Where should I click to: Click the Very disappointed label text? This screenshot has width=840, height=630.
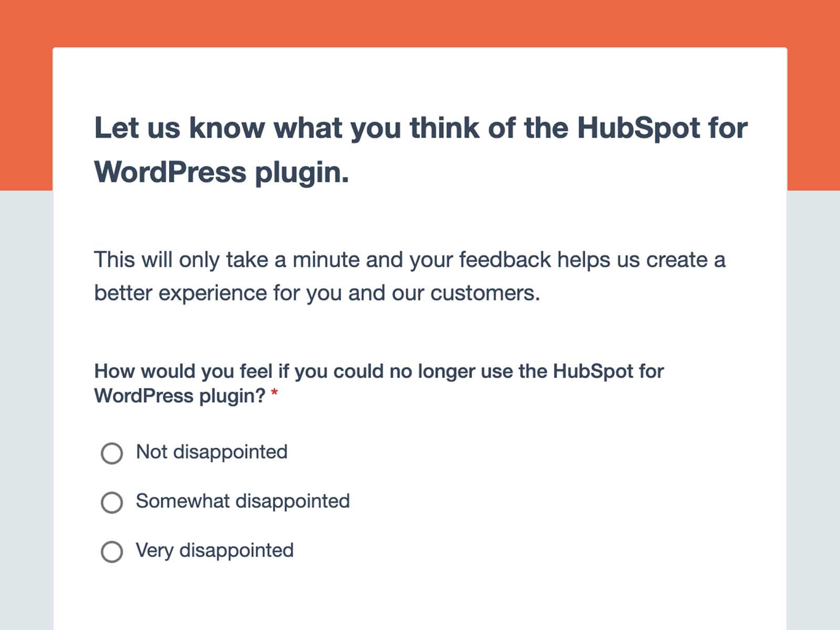pyautogui.click(x=215, y=551)
